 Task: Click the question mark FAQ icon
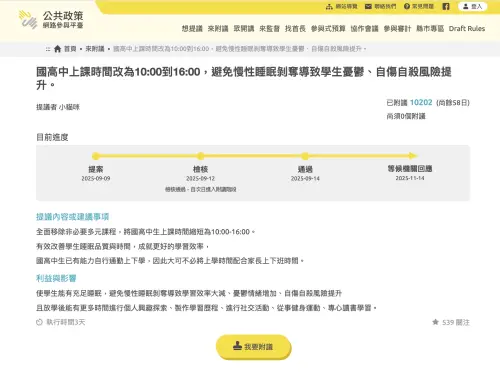click(407, 7)
